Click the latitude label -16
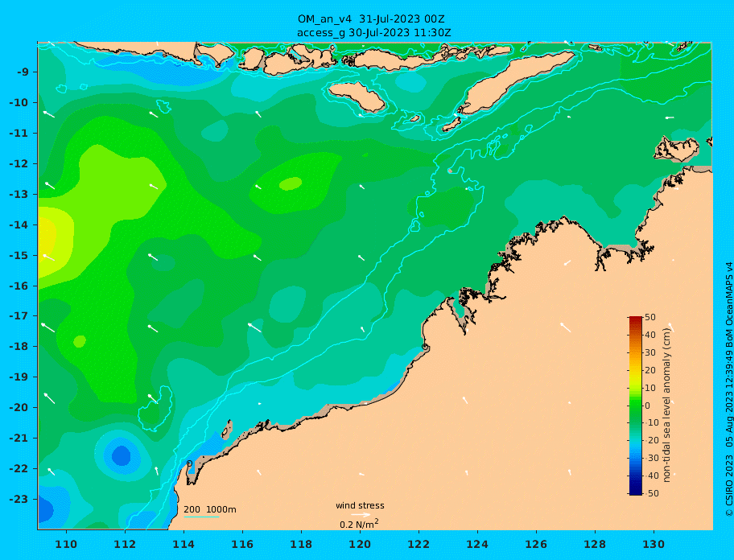 tap(19, 286)
